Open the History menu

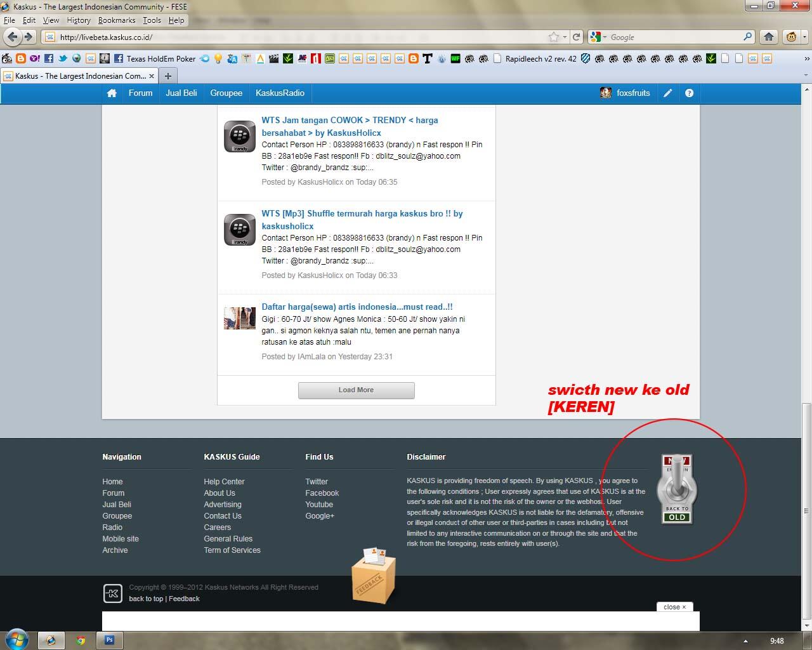(79, 20)
